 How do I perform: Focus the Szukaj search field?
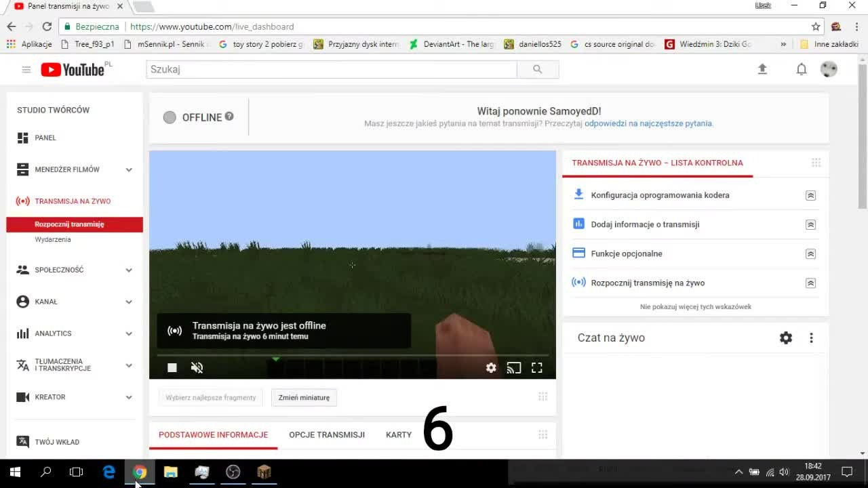[x=332, y=69]
